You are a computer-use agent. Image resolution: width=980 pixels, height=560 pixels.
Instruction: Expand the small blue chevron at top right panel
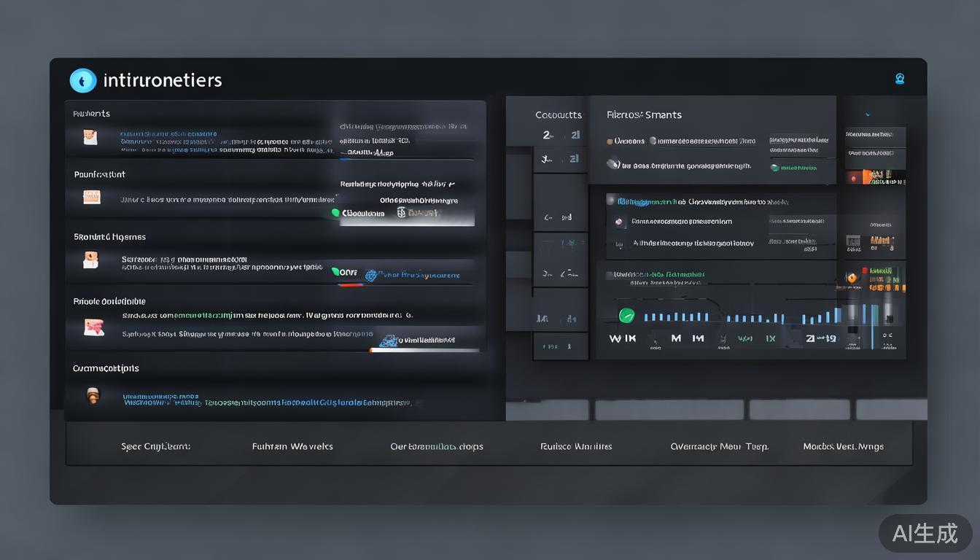pyautogui.click(x=867, y=115)
